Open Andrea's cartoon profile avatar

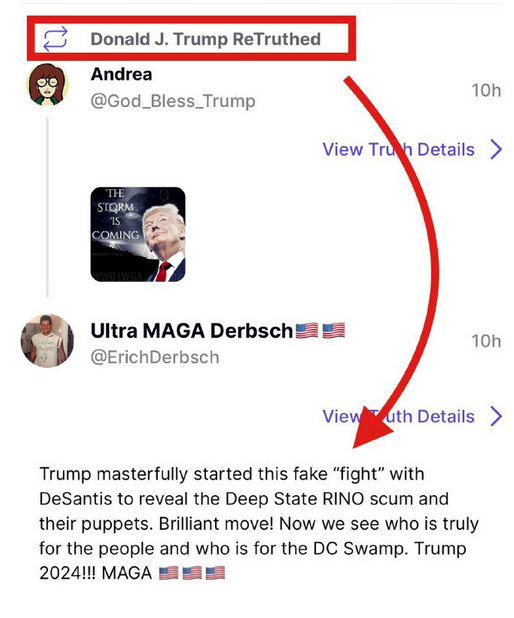pos(47,85)
